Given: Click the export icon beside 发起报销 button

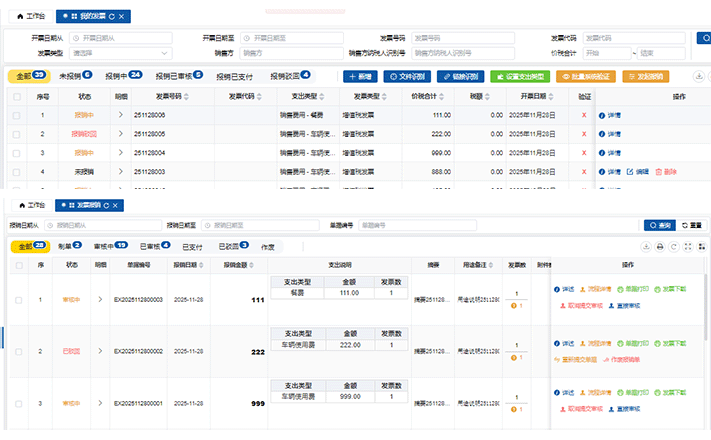Looking at the screenshot, I should (697, 76).
